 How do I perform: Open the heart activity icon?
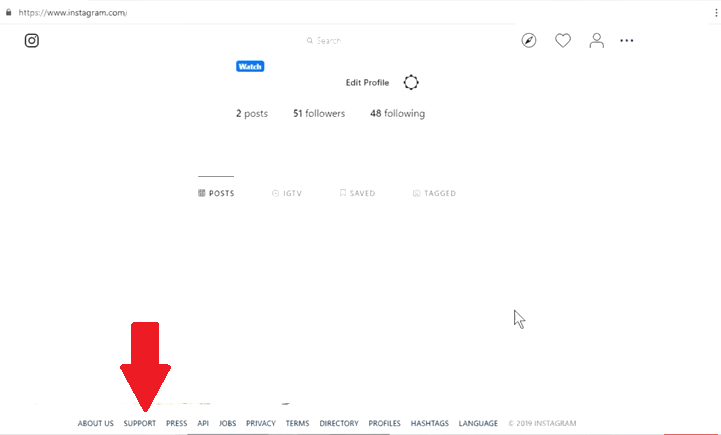tap(563, 40)
